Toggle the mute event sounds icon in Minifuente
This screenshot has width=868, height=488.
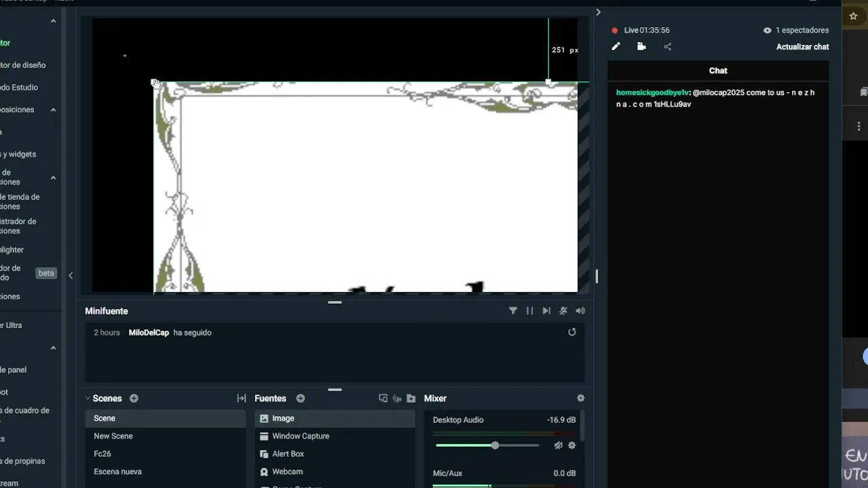click(x=564, y=310)
